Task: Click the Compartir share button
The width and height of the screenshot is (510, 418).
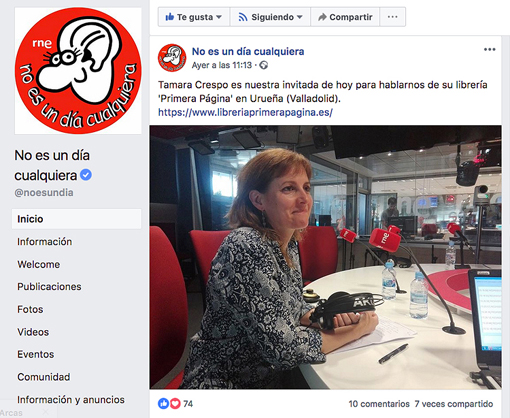Action: click(x=345, y=17)
